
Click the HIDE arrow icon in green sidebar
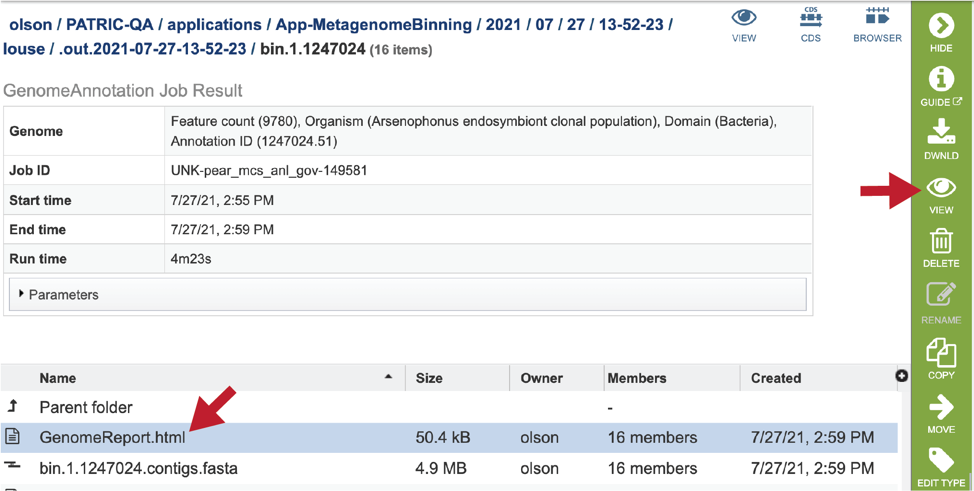click(941, 26)
